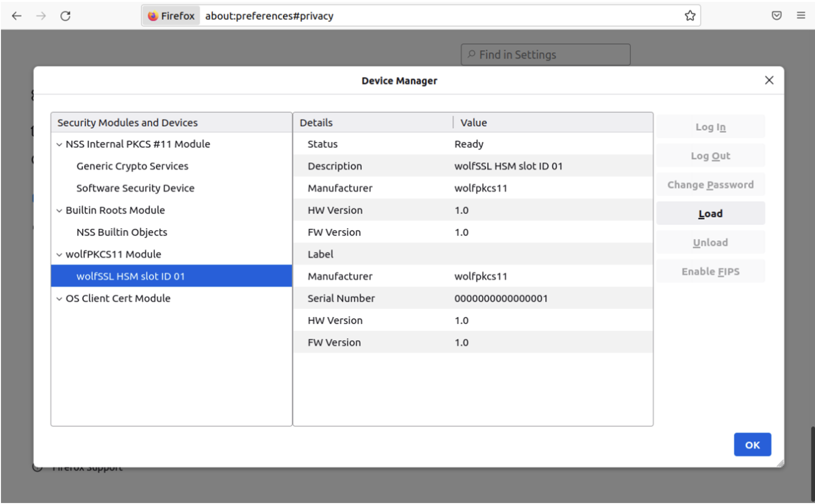Open the Pocket save icon
Viewport: 815px width, 504px height.
pyautogui.click(x=776, y=16)
